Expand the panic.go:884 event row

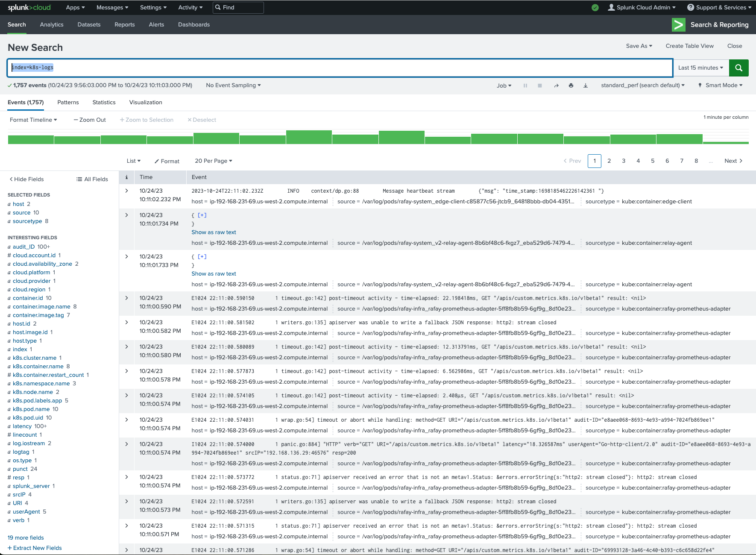pos(126,444)
